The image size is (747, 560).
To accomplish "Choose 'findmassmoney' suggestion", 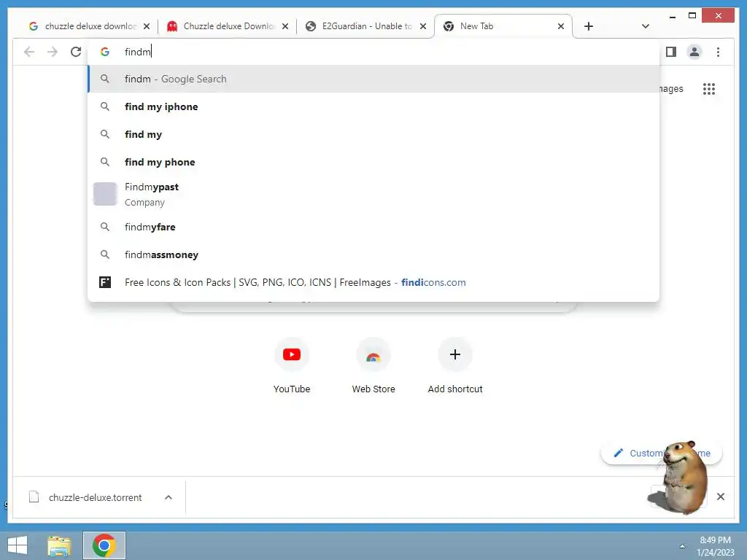I will pyautogui.click(x=374, y=254).
